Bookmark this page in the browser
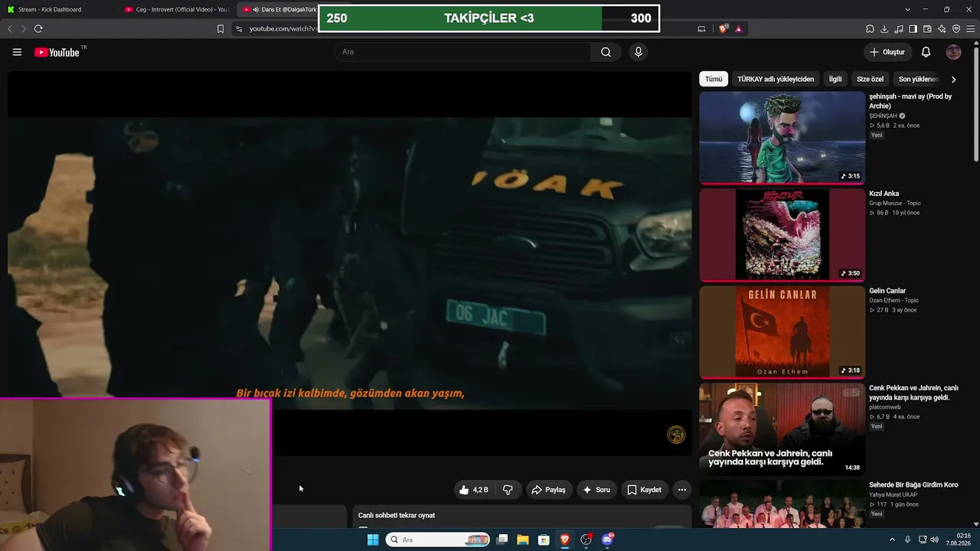The height and width of the screenshot is (551, 980). (220, 29)
